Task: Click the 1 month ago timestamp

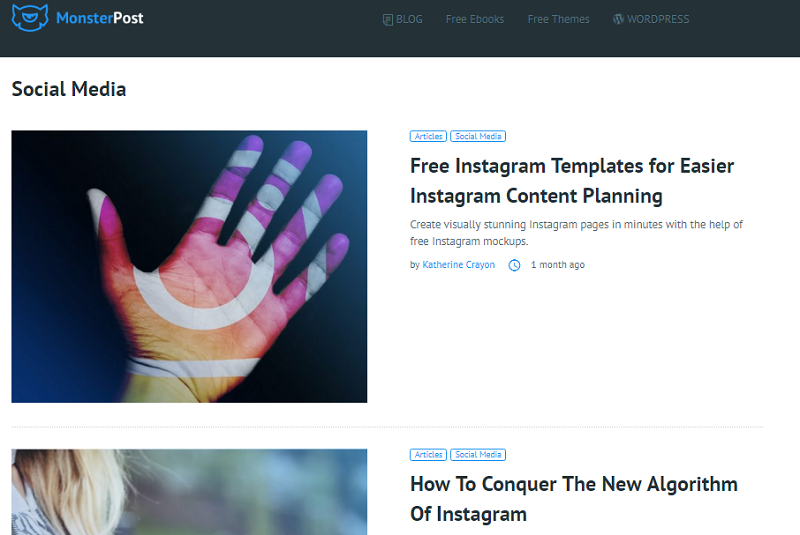Action: [x=558, y=265]
